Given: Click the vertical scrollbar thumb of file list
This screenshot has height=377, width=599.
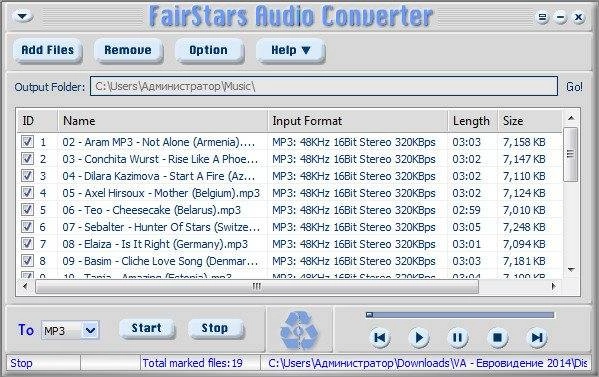Looking at the screenshot, I should coord(571,154).
